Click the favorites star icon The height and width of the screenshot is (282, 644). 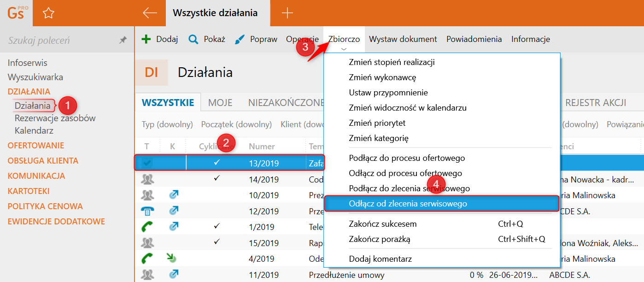pos(48,13)
